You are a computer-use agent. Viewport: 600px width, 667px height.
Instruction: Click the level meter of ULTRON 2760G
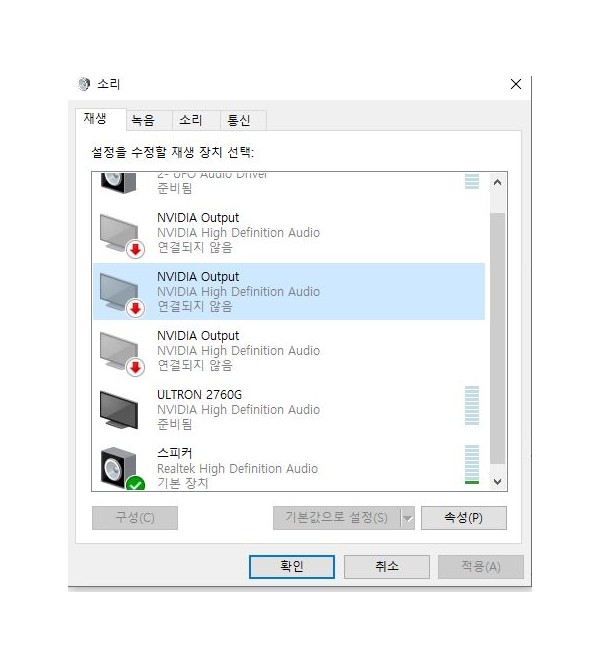tap(472, 405)
